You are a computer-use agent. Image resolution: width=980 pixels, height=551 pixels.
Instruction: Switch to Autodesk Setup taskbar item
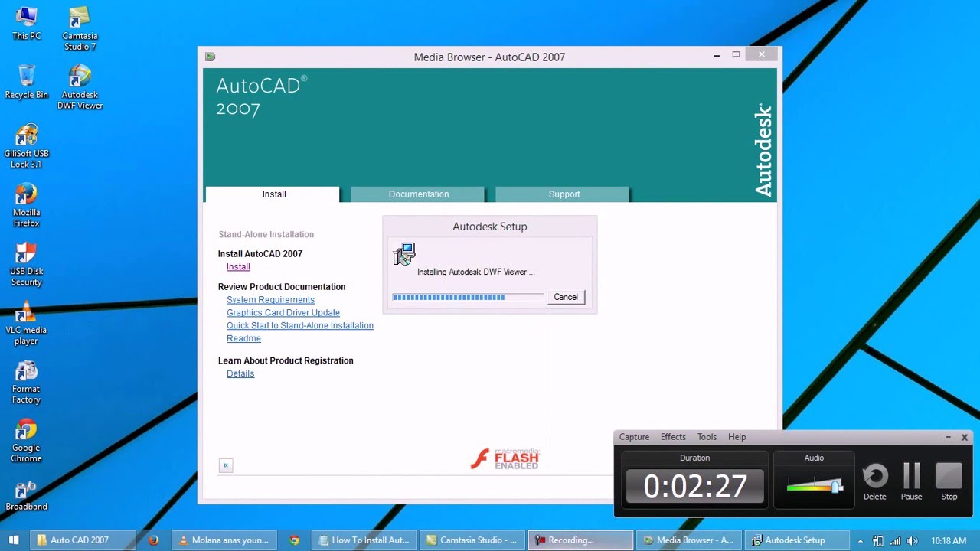point(796,540)
